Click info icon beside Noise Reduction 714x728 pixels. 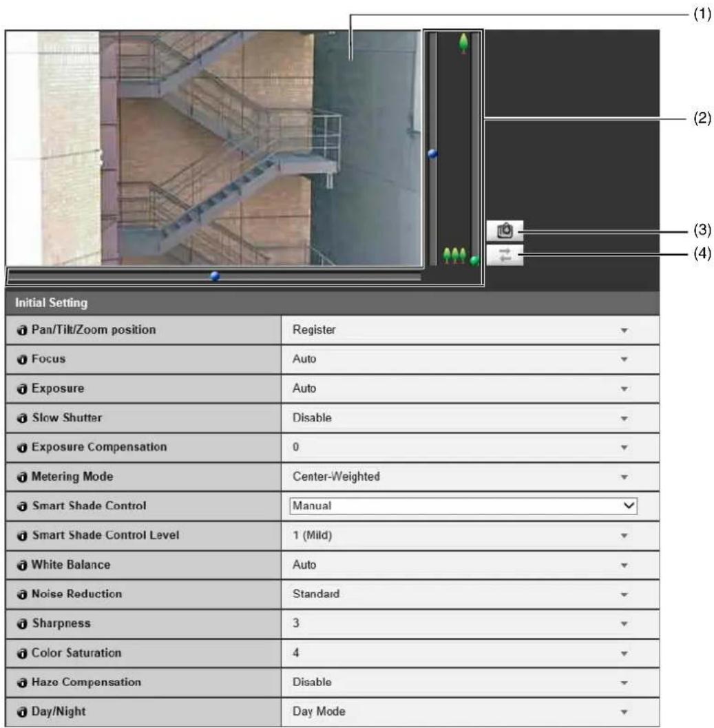pyautogui.click(x=22, y=594)
